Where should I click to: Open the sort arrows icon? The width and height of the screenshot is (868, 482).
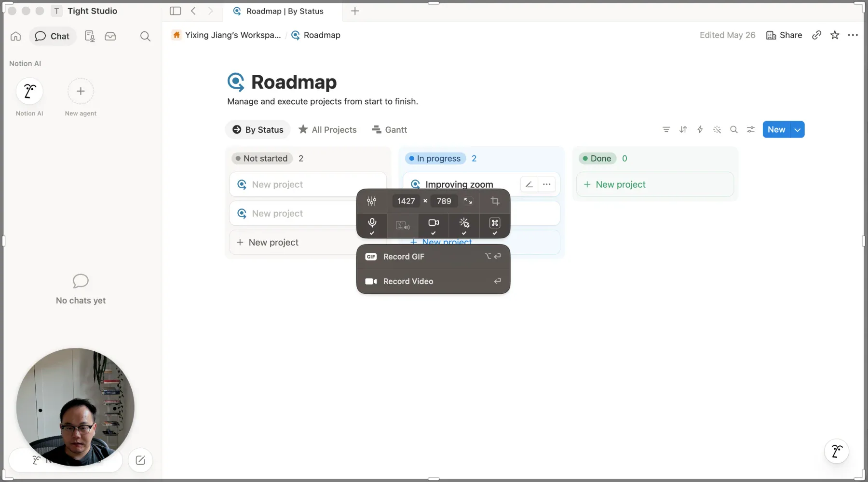point(683,129)
